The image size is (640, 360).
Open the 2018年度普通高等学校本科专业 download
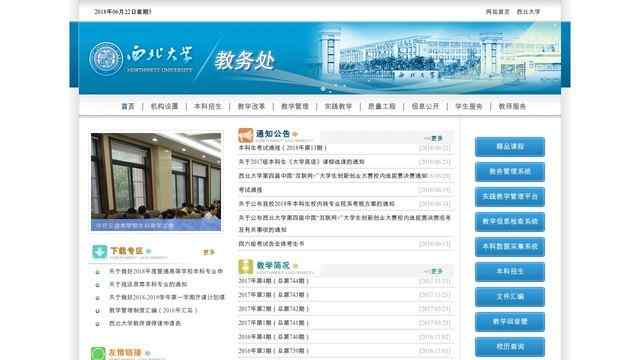[166, 271]
